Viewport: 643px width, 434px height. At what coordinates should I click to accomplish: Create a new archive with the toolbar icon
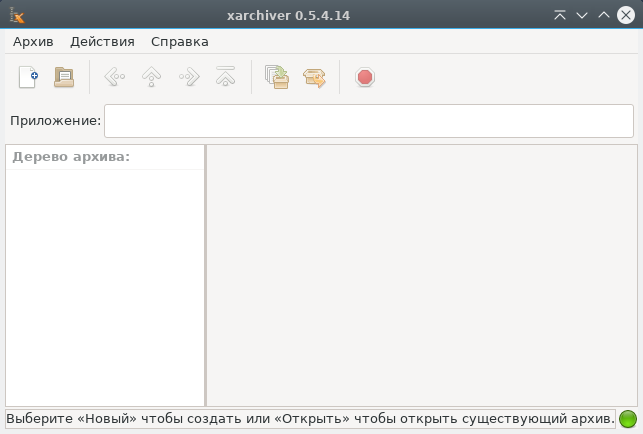[28, 77]
